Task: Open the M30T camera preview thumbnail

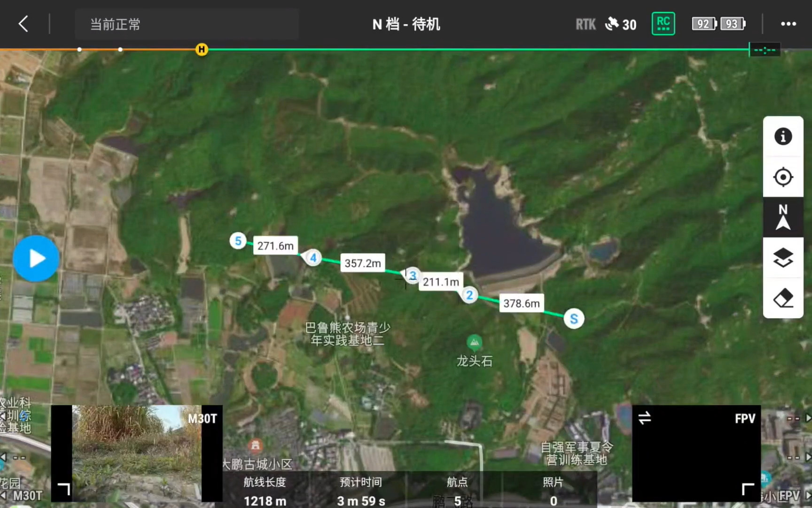Action: [137, 453]
